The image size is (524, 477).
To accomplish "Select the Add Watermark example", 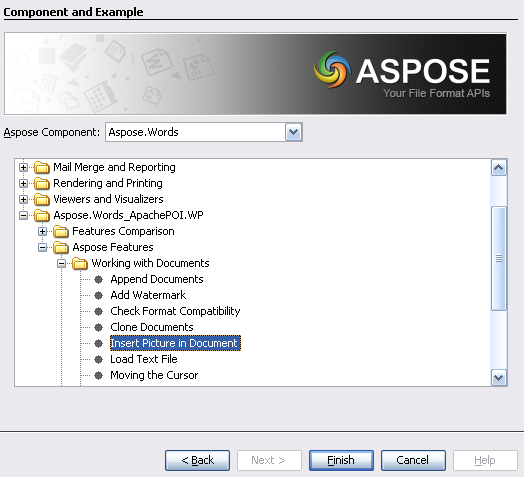I will coord(148,295).
